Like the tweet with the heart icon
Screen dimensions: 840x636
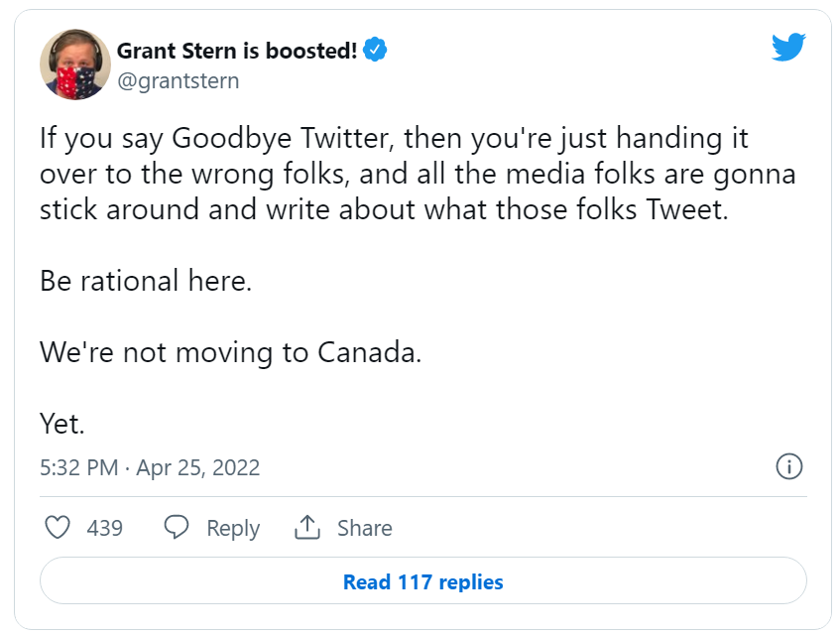pyautogui.click(x=59, y=528)
